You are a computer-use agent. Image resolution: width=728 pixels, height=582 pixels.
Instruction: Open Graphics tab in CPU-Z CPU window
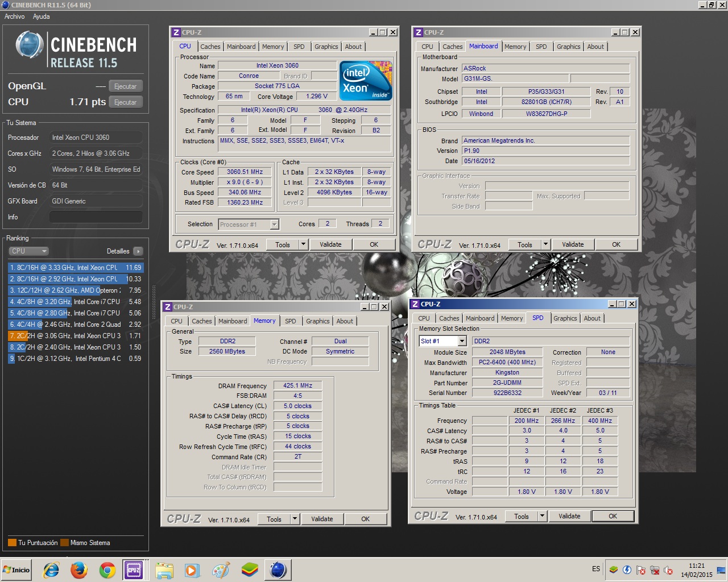pos(326,47)
